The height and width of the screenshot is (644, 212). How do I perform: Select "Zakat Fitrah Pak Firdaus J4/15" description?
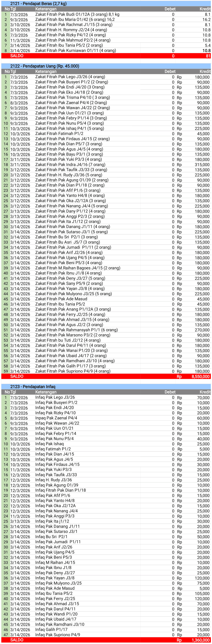tap(72, 139)
